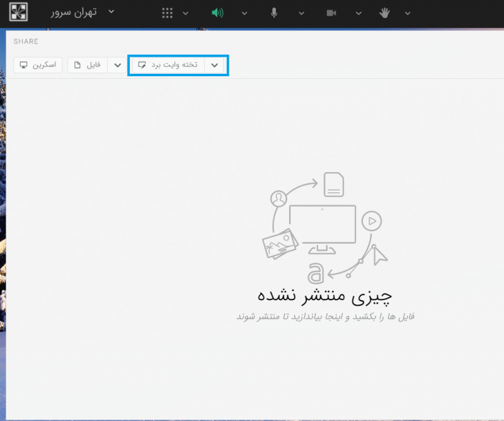The height and width of the screenshot is (421, 504).
Task: Raise your hand using the hand icon
Action: point(384,13)
